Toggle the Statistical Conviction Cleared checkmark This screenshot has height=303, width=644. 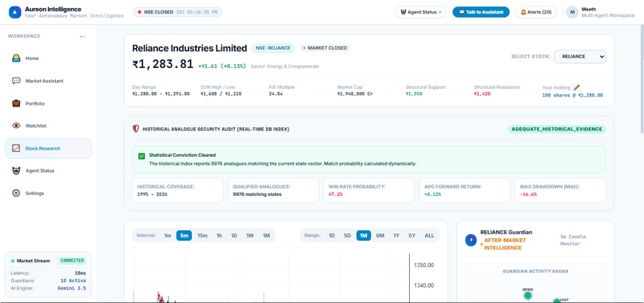pyautogui.click(x=141, y=156)
